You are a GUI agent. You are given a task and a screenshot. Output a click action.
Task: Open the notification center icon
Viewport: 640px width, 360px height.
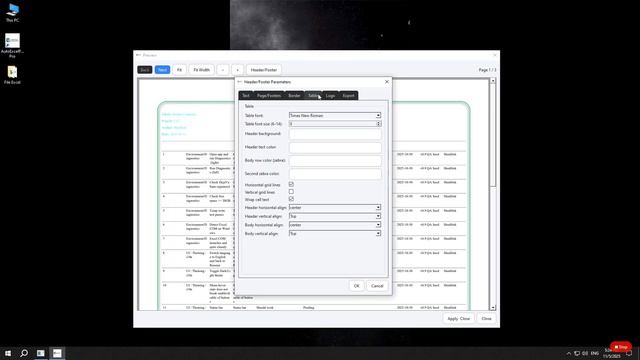(629, 354)
